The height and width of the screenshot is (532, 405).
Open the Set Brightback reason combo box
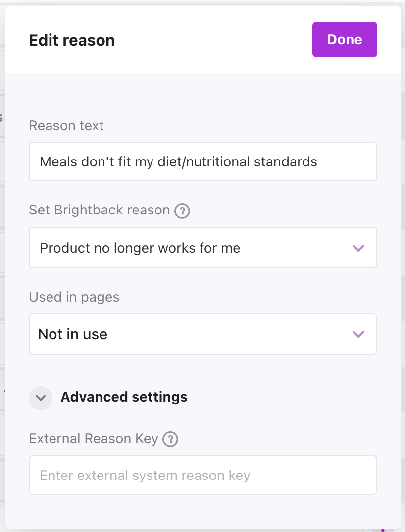pos(203,248)
